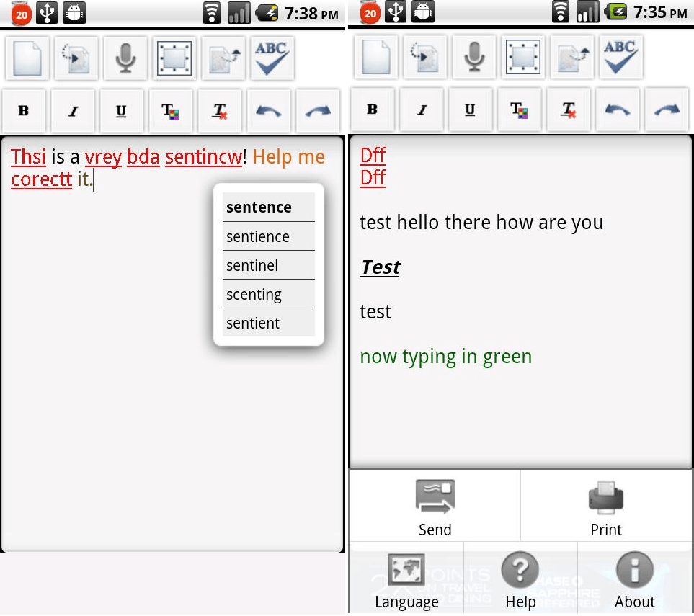This screenshot has height=616, width=694.
Task: Choose suggestion 'sentence' from popup
Action: [269, 207]
